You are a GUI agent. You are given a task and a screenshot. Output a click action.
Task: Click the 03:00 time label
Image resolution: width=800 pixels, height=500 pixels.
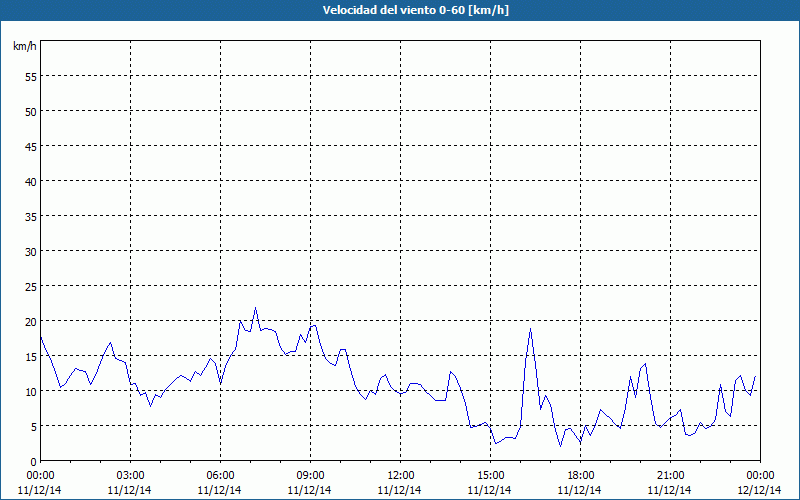pyautogui.click(x=131, y=476)
